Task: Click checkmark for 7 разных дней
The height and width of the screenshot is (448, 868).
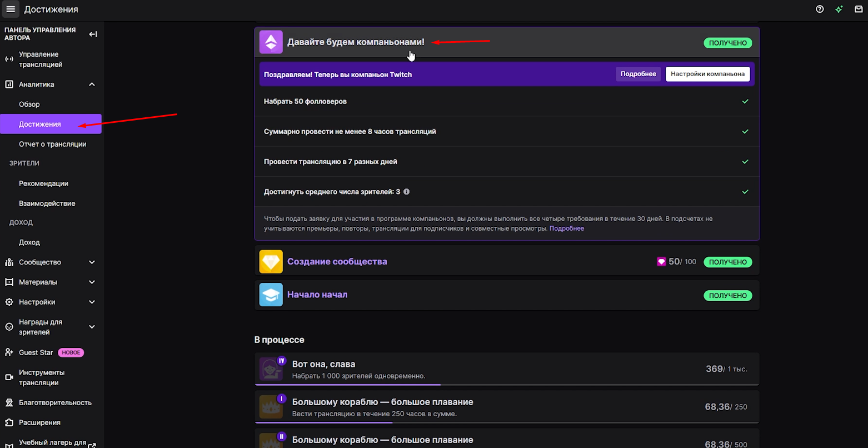Action: (745, 162)
